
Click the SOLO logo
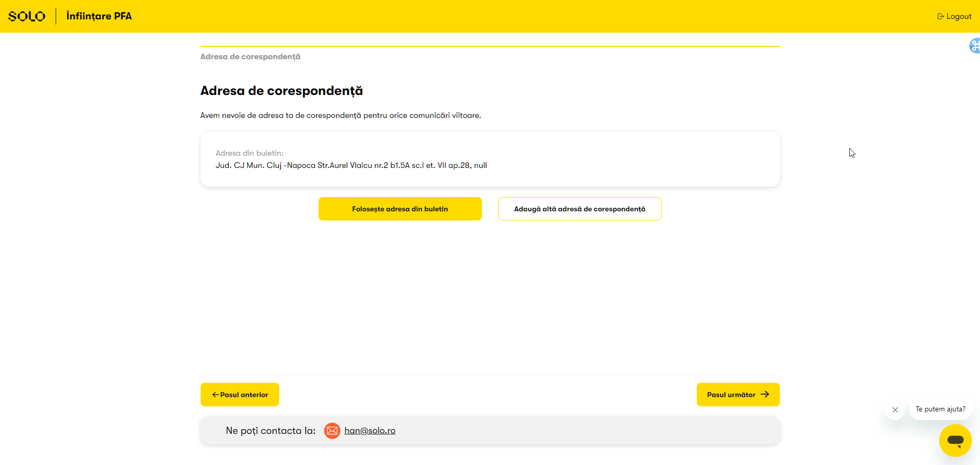click(x=27, y=16)
